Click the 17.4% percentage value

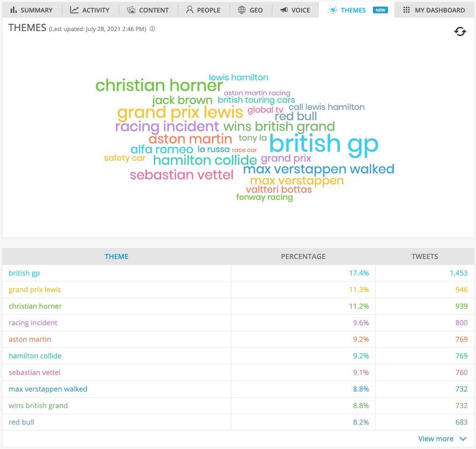pyautogui.click(x=359, y=273)
